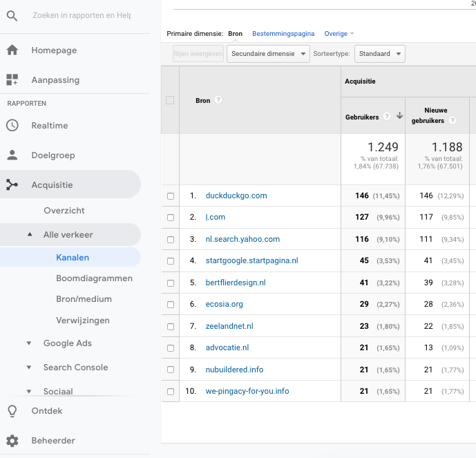Check the l.com row checkbox
Image resolution: width=476 pixels, height=458 pixels.
(171, 218)
